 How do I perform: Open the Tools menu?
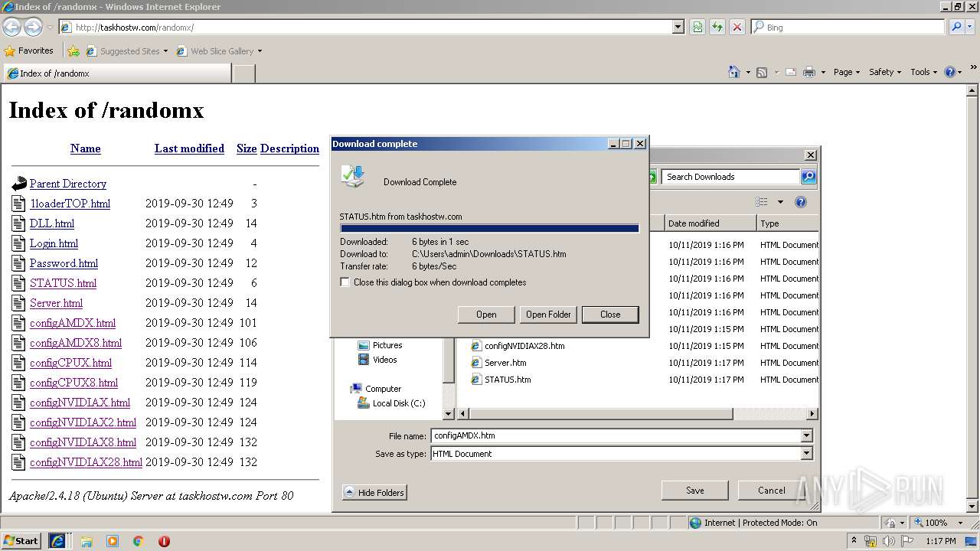pos(923,72)
